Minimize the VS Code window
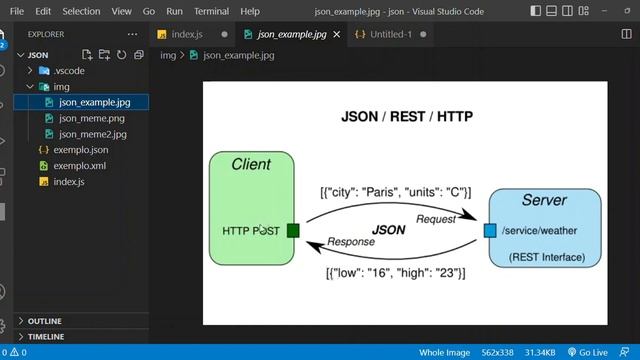 tap(604, 11)
